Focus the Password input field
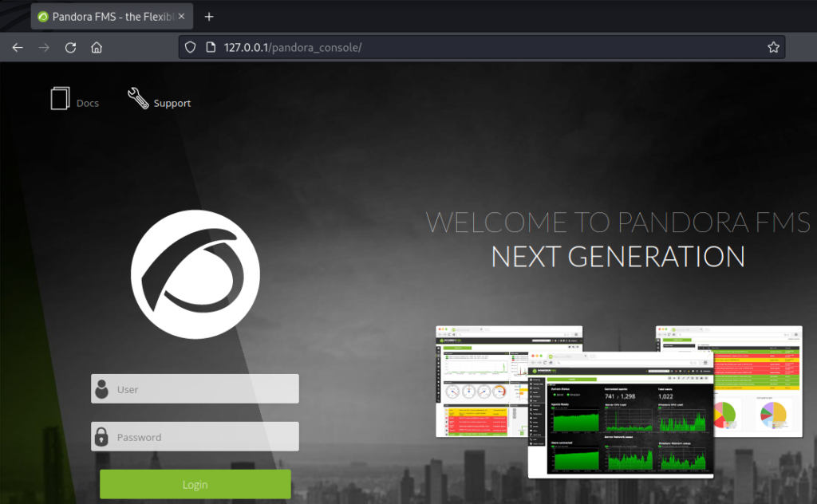The width and height of the screenshot is (817, 504). click(195, 437)
